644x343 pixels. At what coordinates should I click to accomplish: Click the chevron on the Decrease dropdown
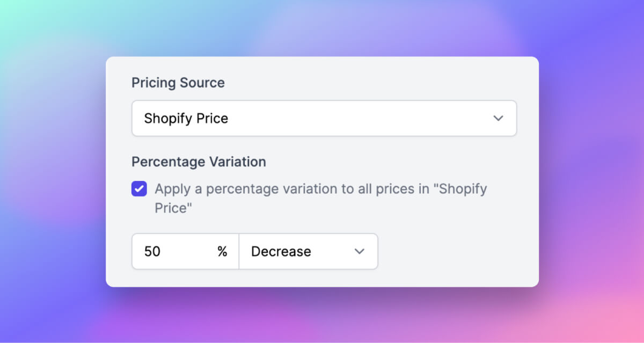tap(361, 251)
